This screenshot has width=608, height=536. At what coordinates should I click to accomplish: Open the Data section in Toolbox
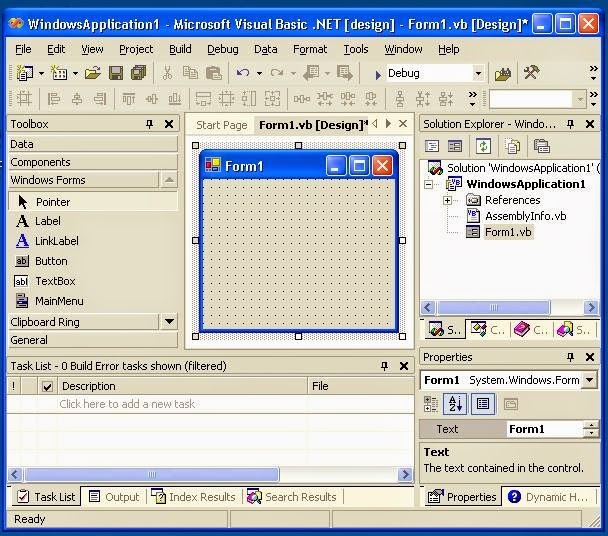tap(93, 144)
